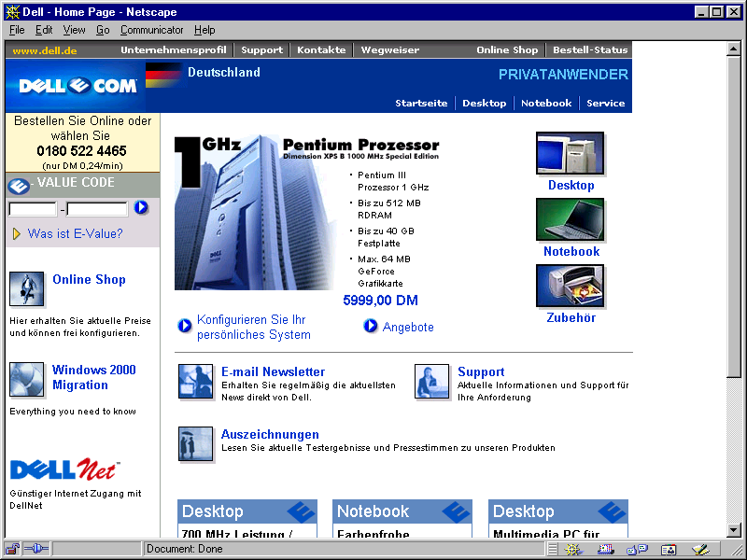The height and width of the screenshot is (560, 747).
Task: Click the vertical scrollbar down arrow
Action: tap(734, 530)
